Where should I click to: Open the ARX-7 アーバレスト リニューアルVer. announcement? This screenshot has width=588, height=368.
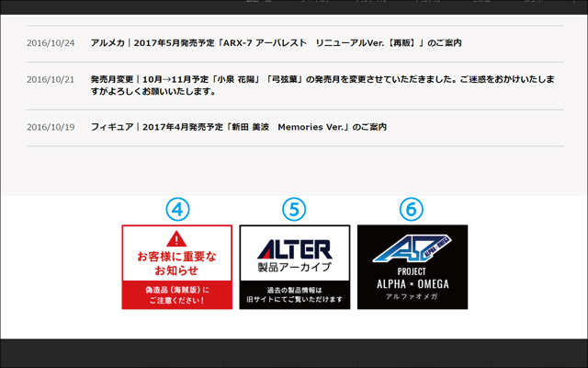276,43
